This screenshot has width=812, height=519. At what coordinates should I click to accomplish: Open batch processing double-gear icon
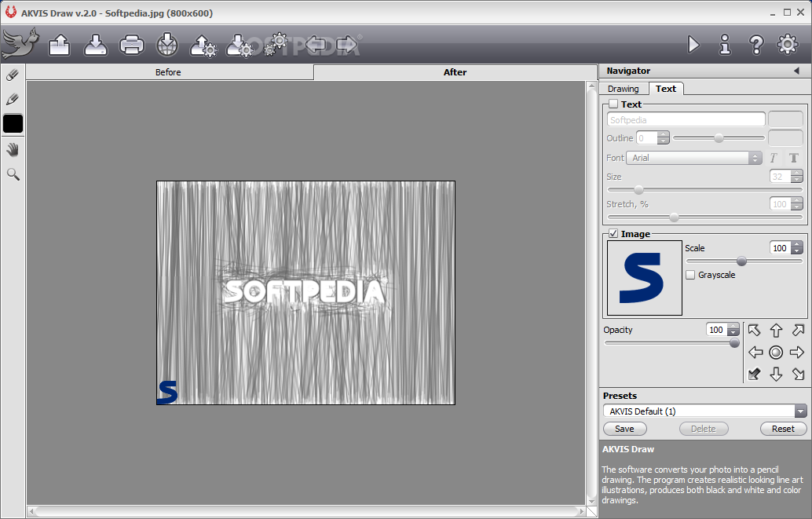pyautogui.click(x=276, y=44)
